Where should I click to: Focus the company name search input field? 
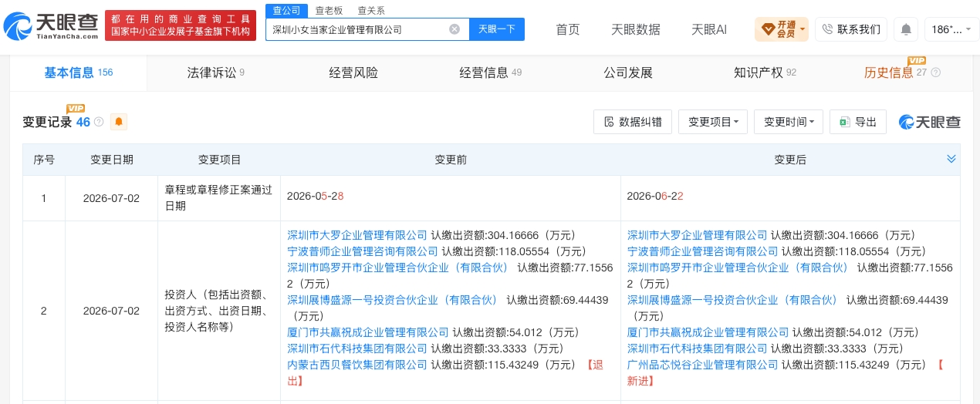tap(357, 29)
